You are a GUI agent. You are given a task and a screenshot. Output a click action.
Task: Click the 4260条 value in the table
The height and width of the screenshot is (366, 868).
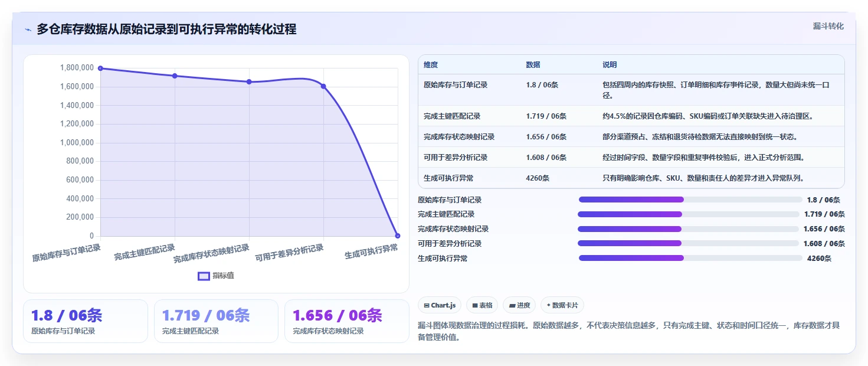[538, 178]
